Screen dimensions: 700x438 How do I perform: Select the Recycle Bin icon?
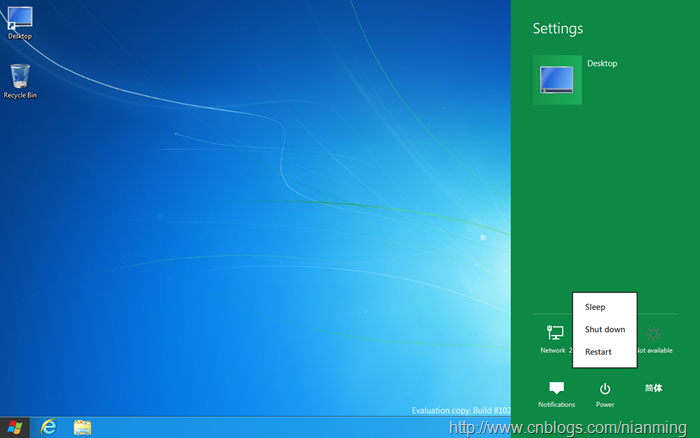coord(20,81)
